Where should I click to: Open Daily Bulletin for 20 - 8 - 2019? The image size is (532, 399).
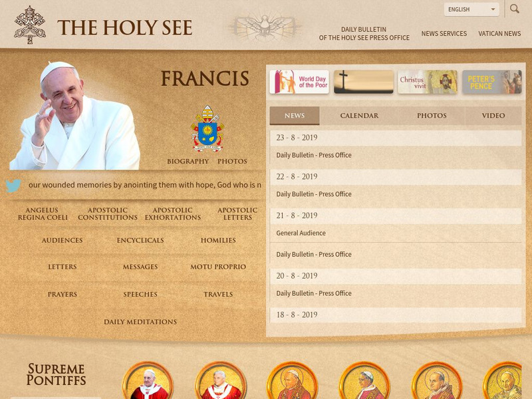pyautogui.click(x=313, y=293)
